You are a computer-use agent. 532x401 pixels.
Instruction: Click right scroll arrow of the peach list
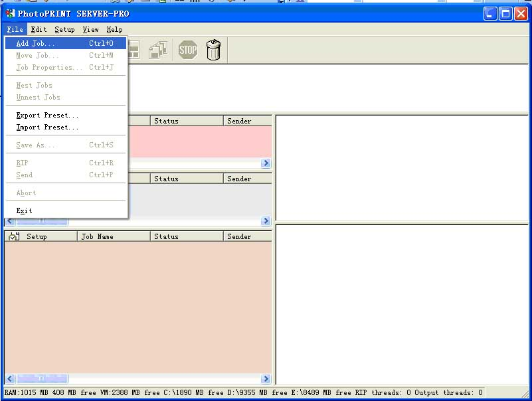(266, 378)
